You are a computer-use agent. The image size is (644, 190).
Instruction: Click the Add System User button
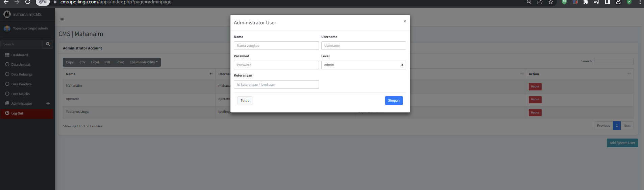622,143
